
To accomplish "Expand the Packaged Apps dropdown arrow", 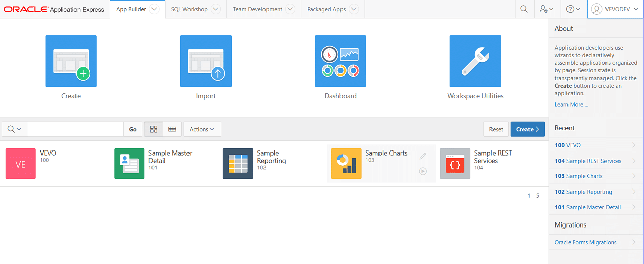I will (x=354, y=9).
